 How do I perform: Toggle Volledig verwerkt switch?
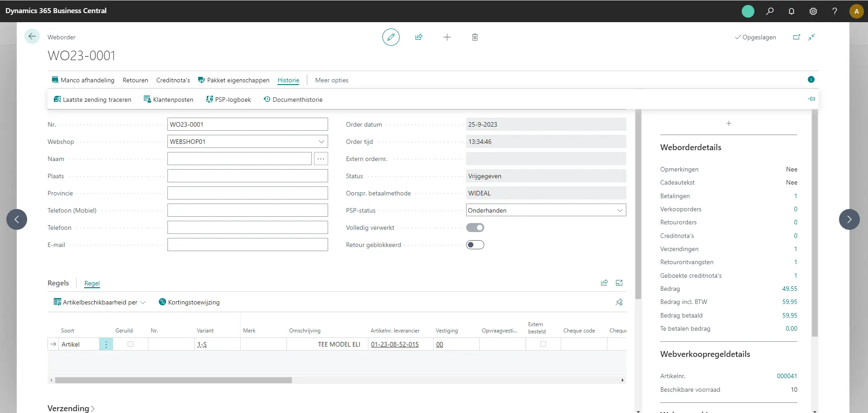475,228
